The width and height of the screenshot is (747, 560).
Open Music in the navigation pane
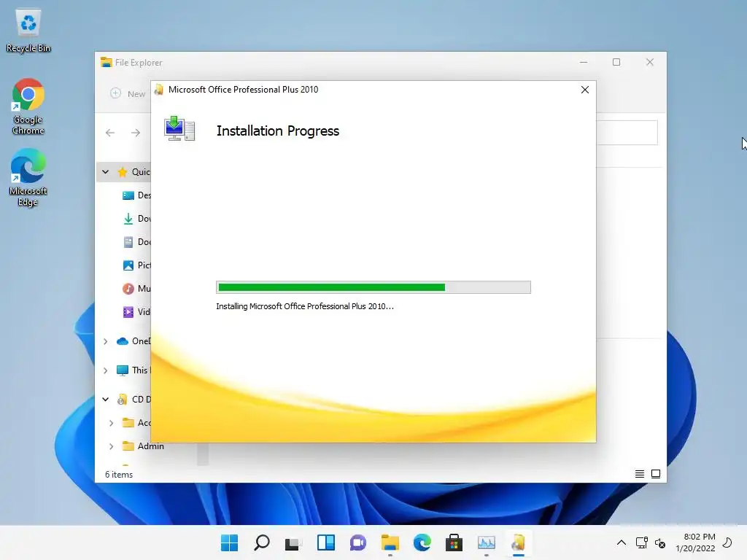pyautogui.click(x=136, y=289)
